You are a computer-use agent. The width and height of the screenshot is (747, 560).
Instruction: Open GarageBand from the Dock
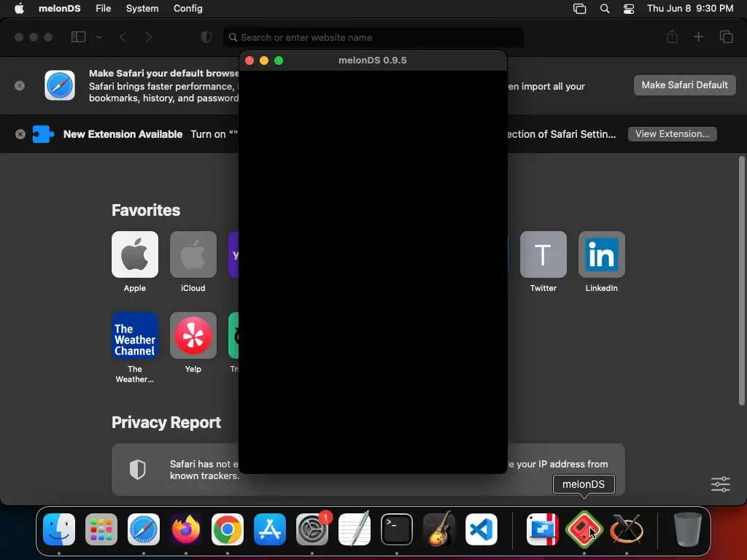click(x=438, y=529)
